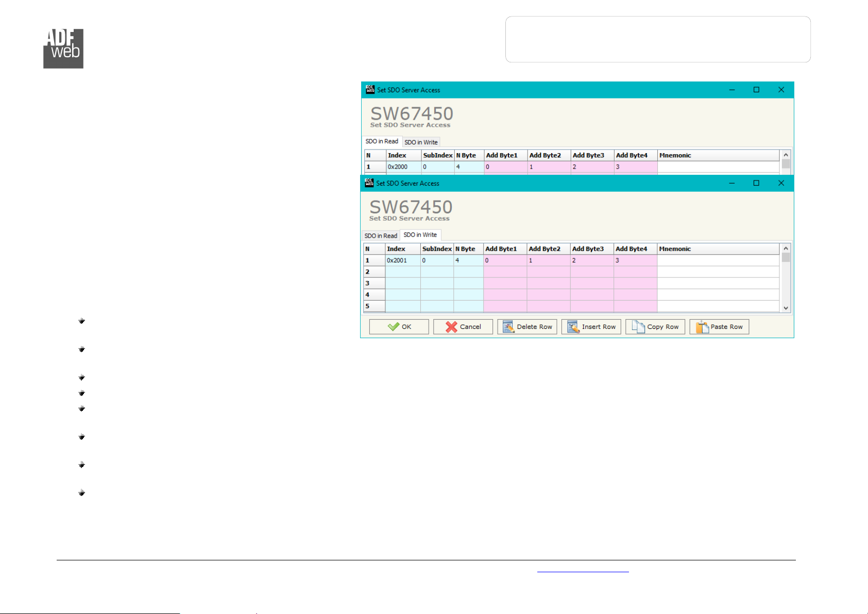Click Add Byte1 cell value 0 in back window

[506, 167]
